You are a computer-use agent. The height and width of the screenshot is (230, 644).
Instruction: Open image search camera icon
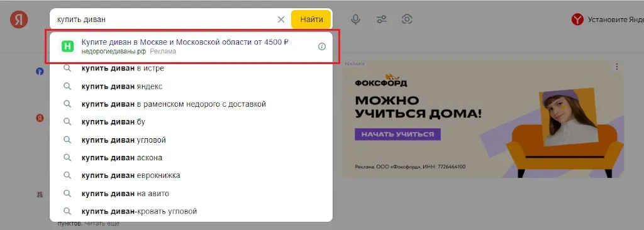point(407,19)
